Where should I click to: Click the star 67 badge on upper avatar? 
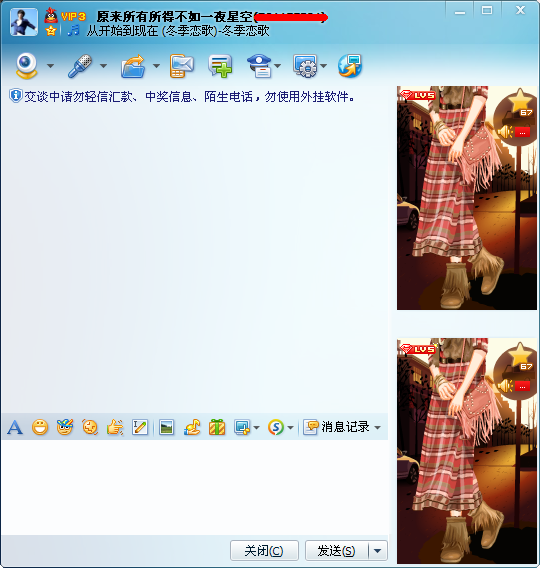click(x=520, y=103)
